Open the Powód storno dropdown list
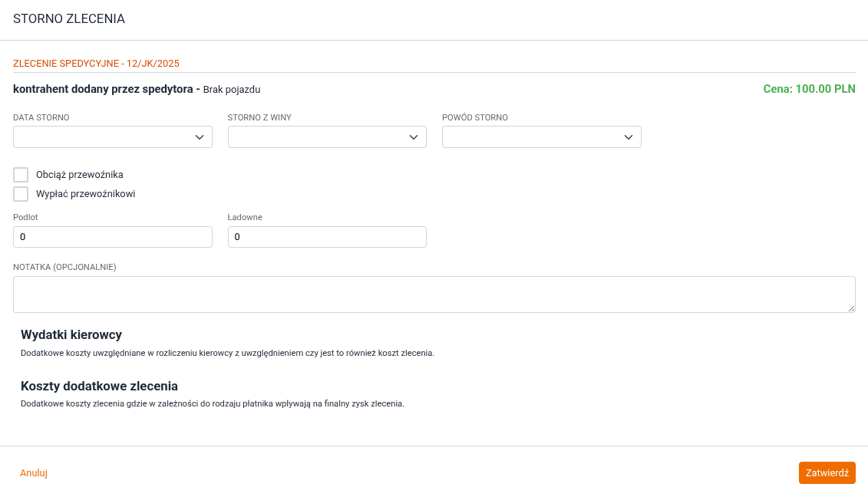Image resolution: width=868 pixels, height=497 pixels. pyautogui.click(x=541, y=137)
